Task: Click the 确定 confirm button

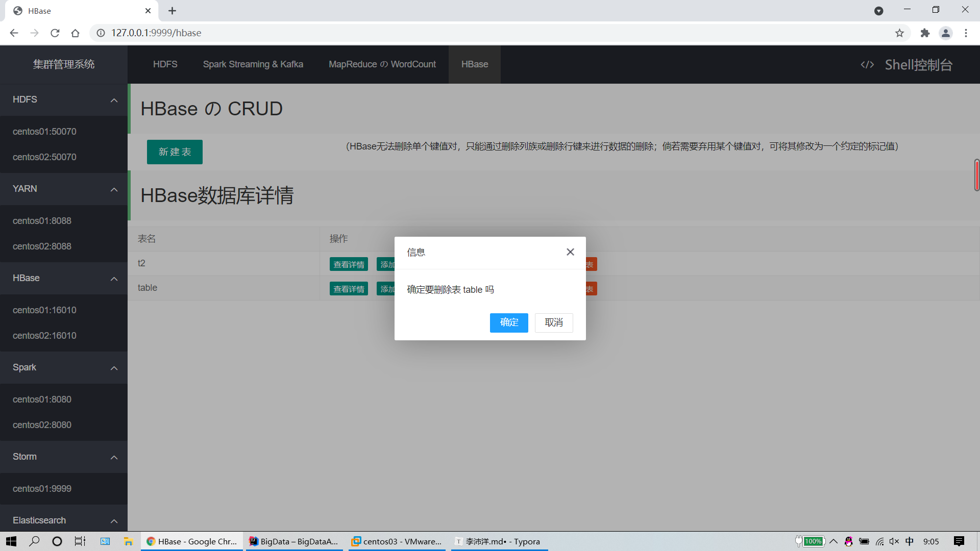Action: click(x=509, y=322)
